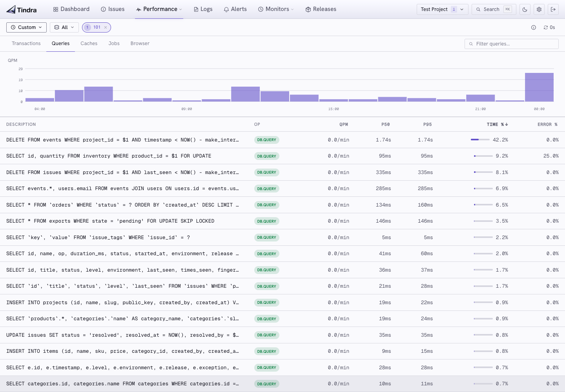Screen dimensions: 565x392
Task: Switch to the Queries tab
Action: (60, 44)
